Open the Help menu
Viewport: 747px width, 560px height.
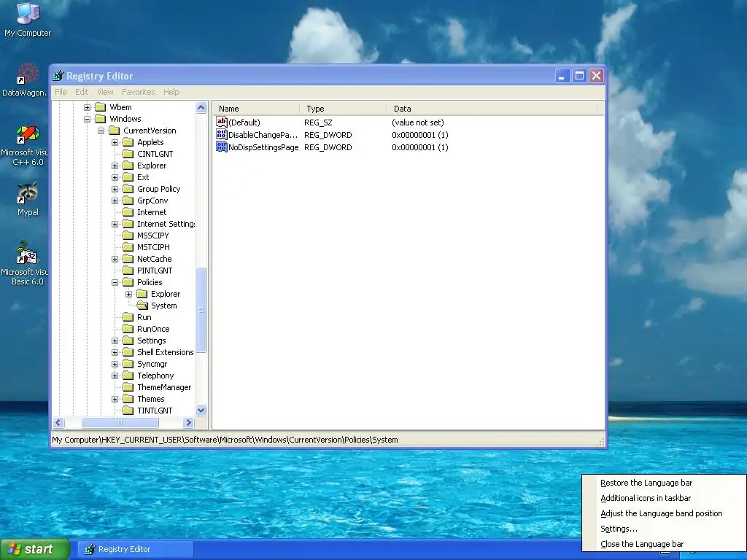(x=171, y=92)
